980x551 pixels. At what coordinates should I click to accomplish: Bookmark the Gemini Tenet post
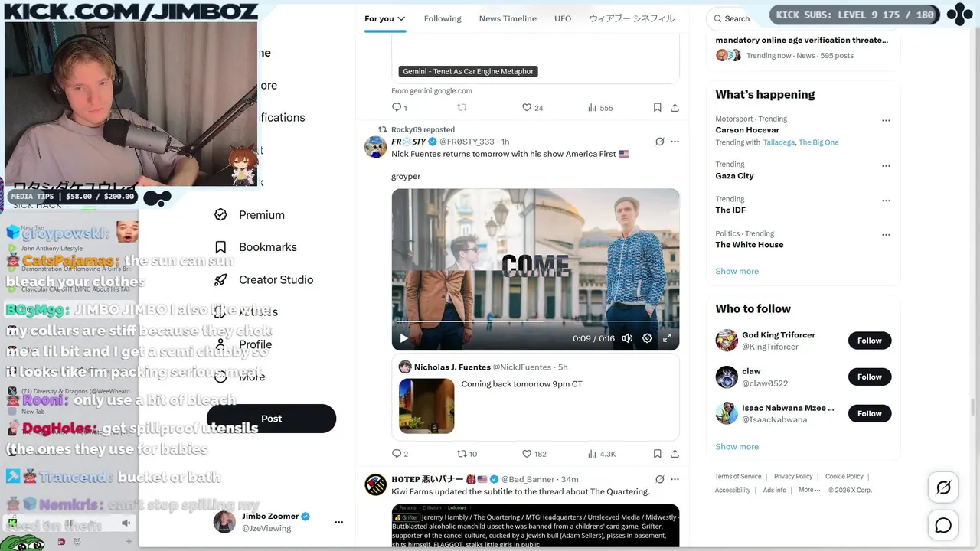point(657,108)
